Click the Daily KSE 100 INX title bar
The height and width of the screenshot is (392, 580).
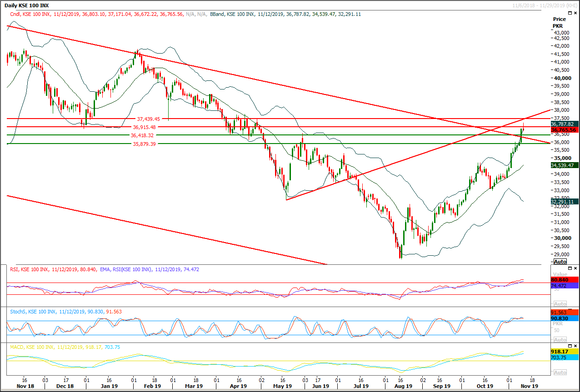27,5
